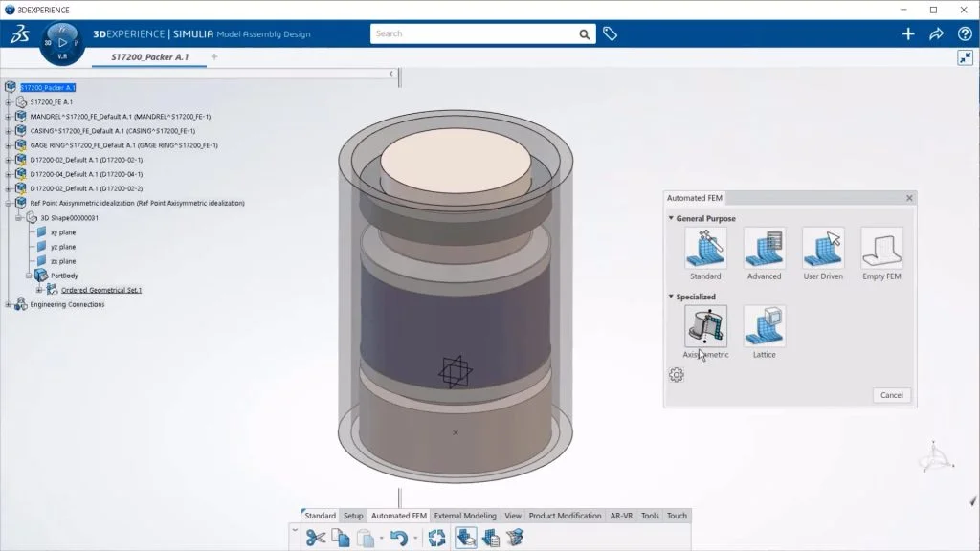Click the Cancel button in Automated FEM

(x=890, y=395)
